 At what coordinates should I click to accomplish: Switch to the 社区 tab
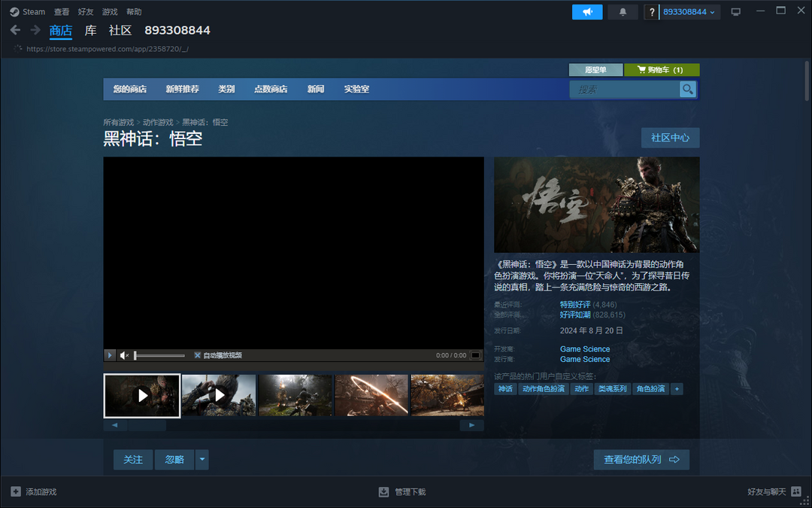click(120, 31)
